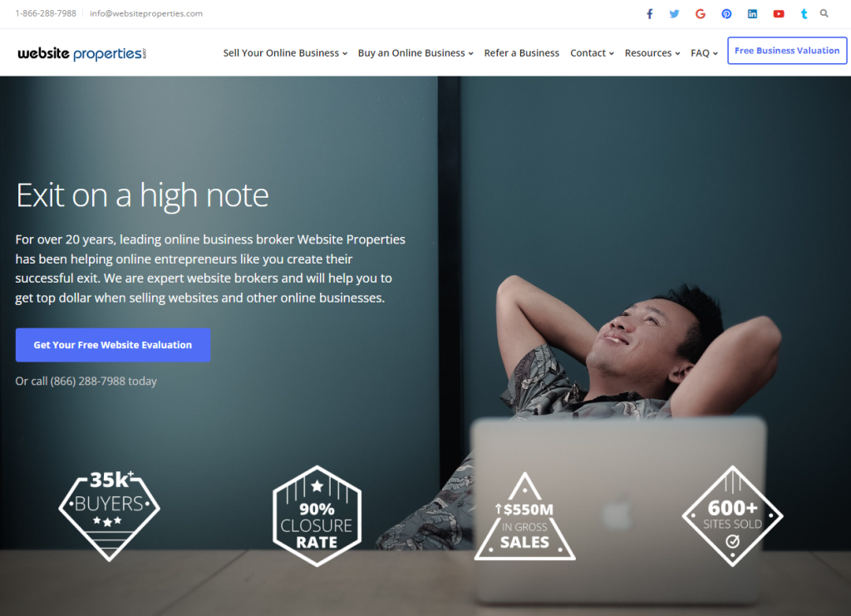851x616 pixels.
Task: Go to the LinkedIn icon
Action: [752, 13]
